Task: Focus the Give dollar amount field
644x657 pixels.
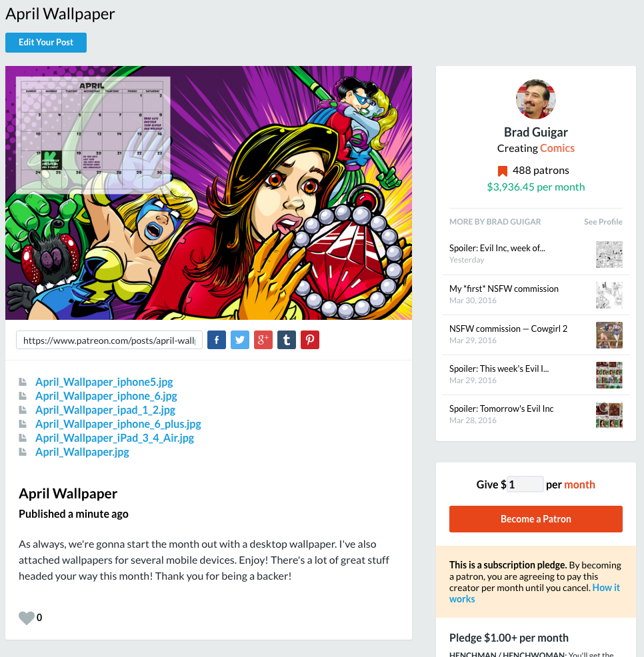Action: coord(525,484)
